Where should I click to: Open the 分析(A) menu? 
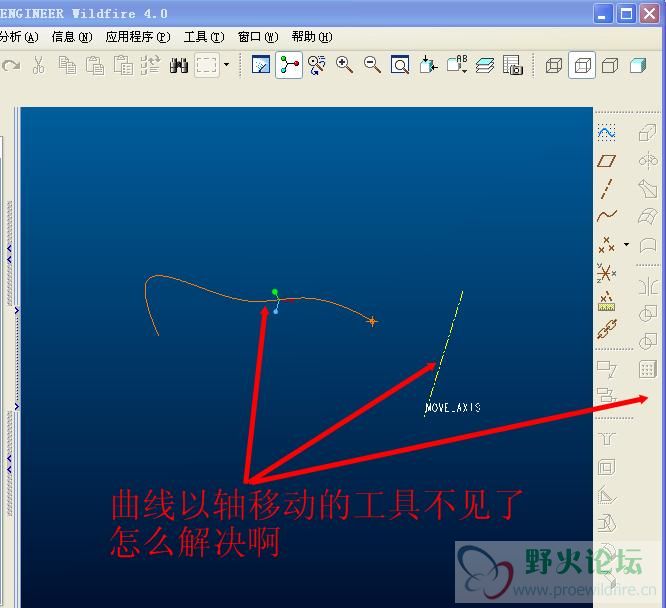pyautogui.click(x=19, y=37)
